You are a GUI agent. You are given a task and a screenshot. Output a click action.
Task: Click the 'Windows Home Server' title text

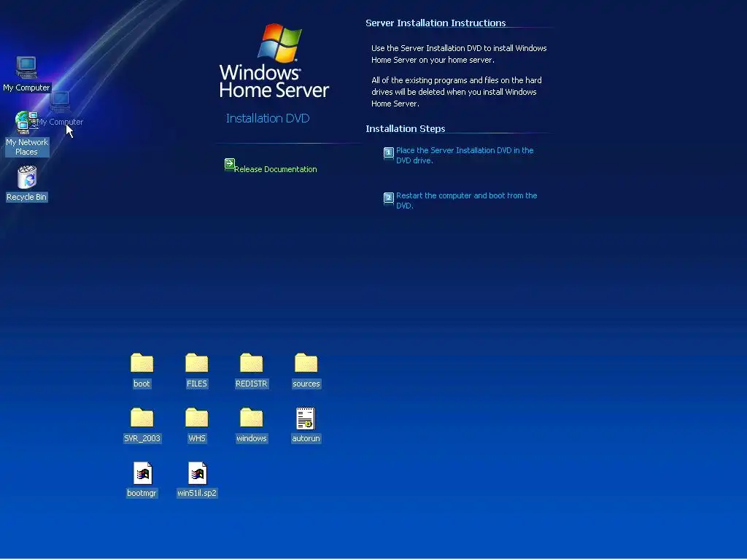tap(274, 81)
